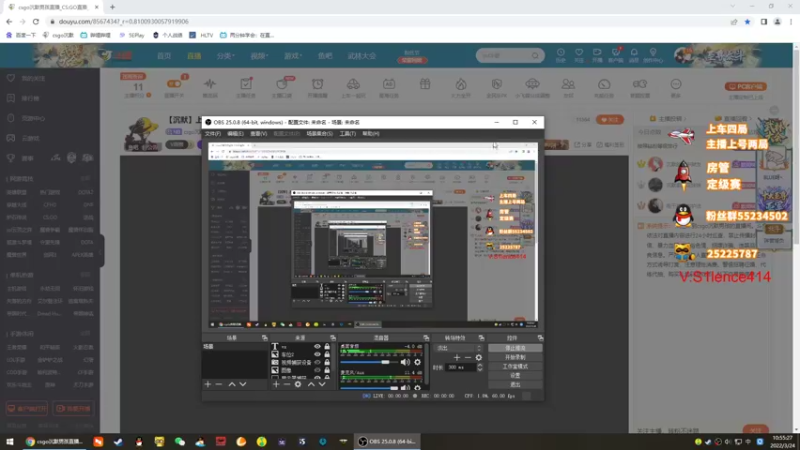Screen dimensions: 800x450
Task: Enable 工作室模式 studio mode button
Action: tap(515, 366)
